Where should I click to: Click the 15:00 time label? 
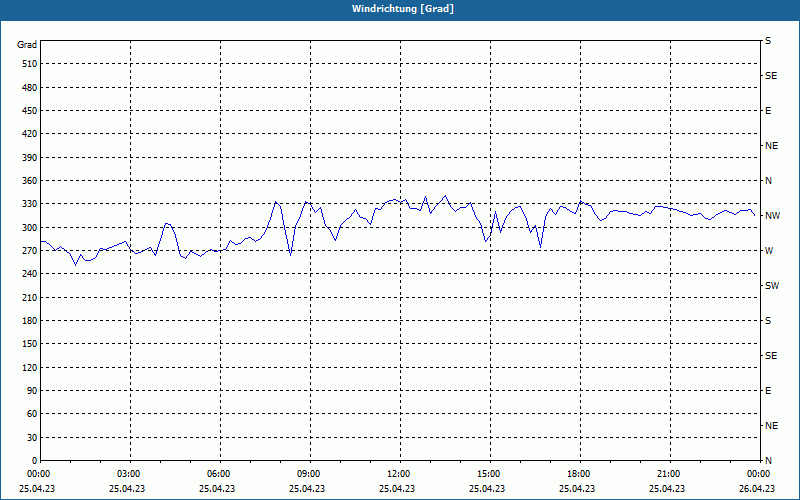(x=489, y=474)
